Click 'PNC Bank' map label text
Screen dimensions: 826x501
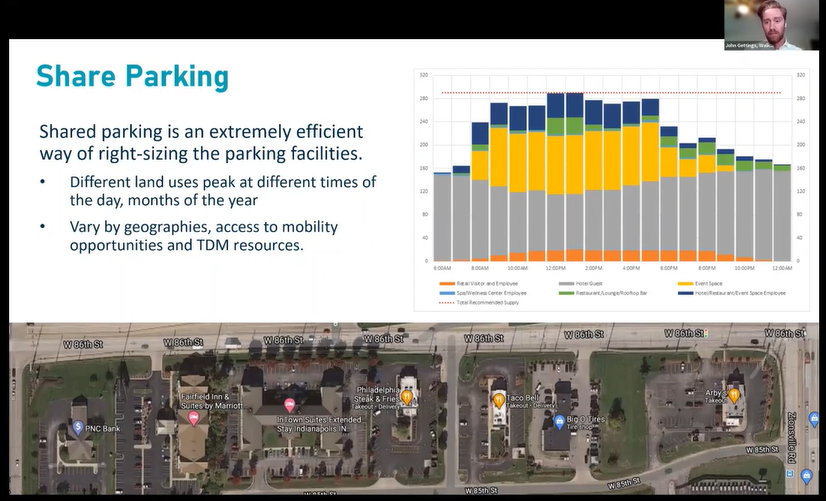(103, 429)
